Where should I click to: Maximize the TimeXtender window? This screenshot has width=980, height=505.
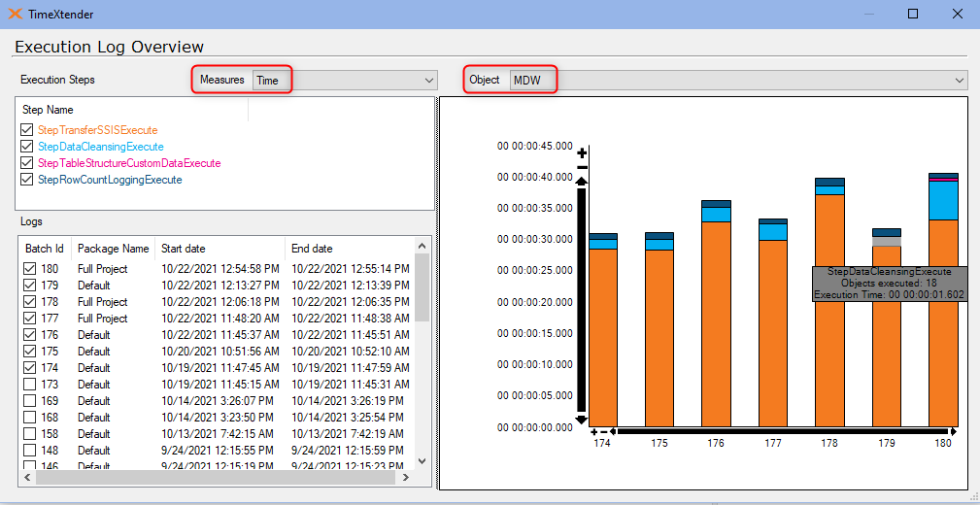coord(913,14)
